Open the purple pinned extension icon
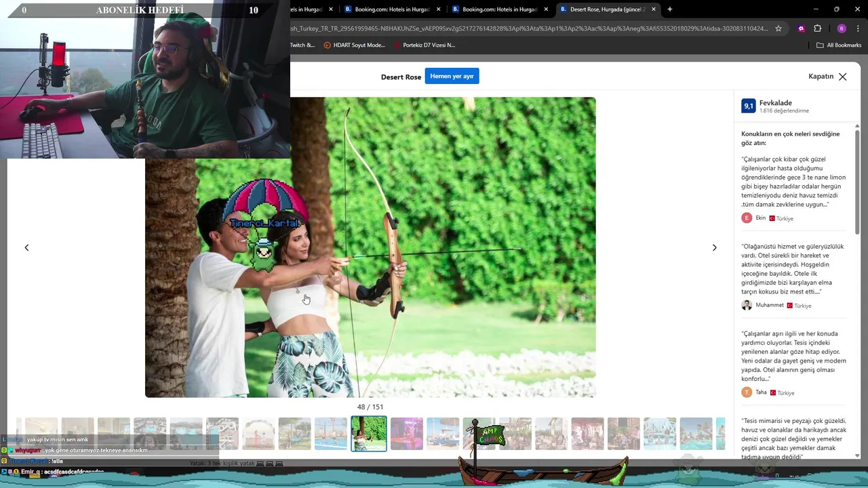The width and height of the screenshot is (868, 488). click(802, 28)
